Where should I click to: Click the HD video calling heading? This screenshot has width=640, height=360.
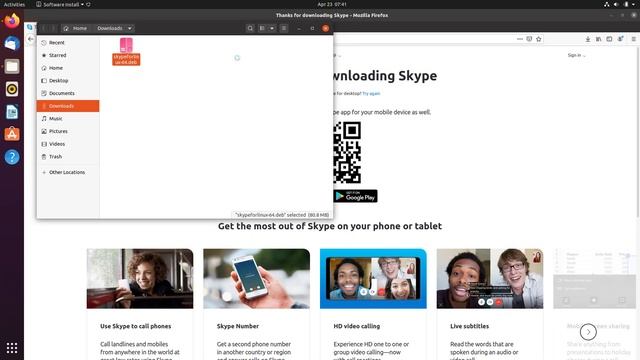tap(357, 326)
